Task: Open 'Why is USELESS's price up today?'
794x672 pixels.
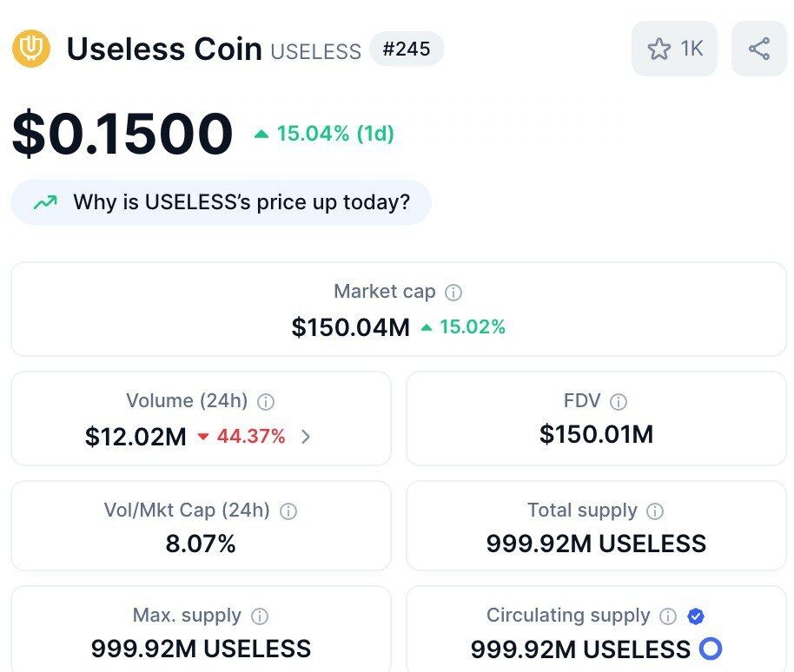Action: 241,202
